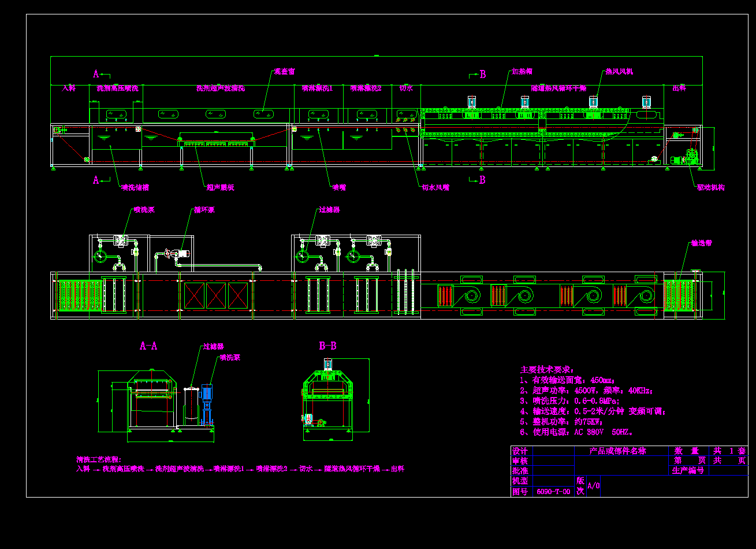
Task: Click the '出料' section label at right end
Action: [x=679, y=88]
